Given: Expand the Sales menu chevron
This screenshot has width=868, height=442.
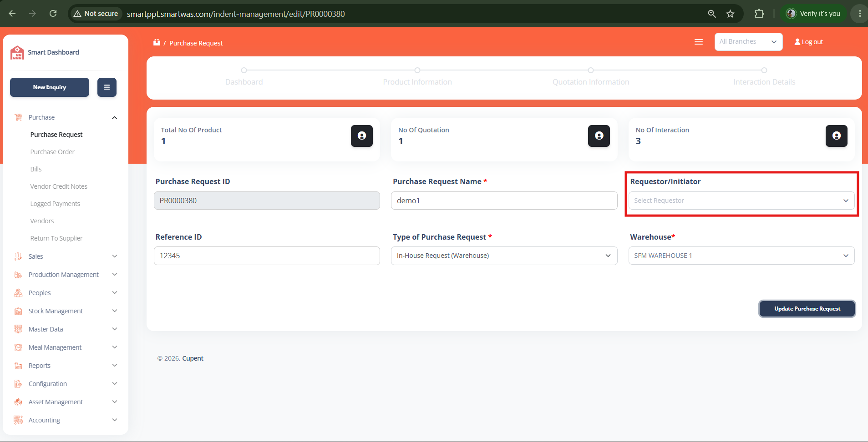Looking at the screenshot, I should (x=115, y=256).
